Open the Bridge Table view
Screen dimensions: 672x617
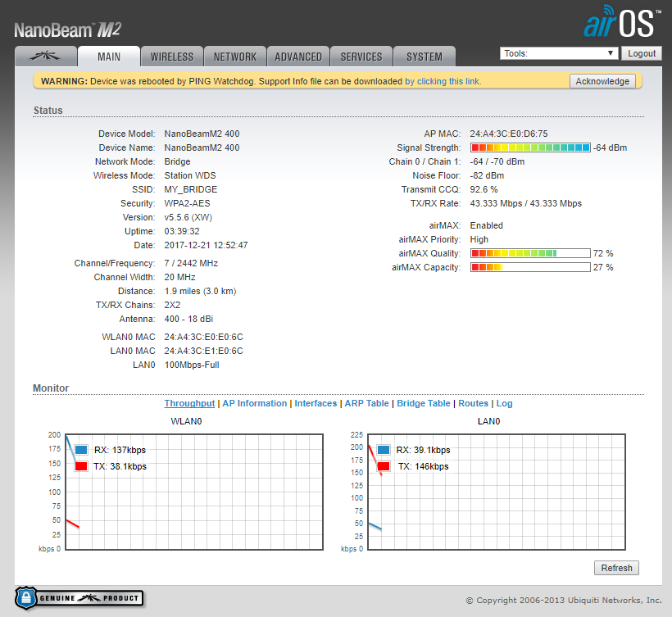[424, 403]
